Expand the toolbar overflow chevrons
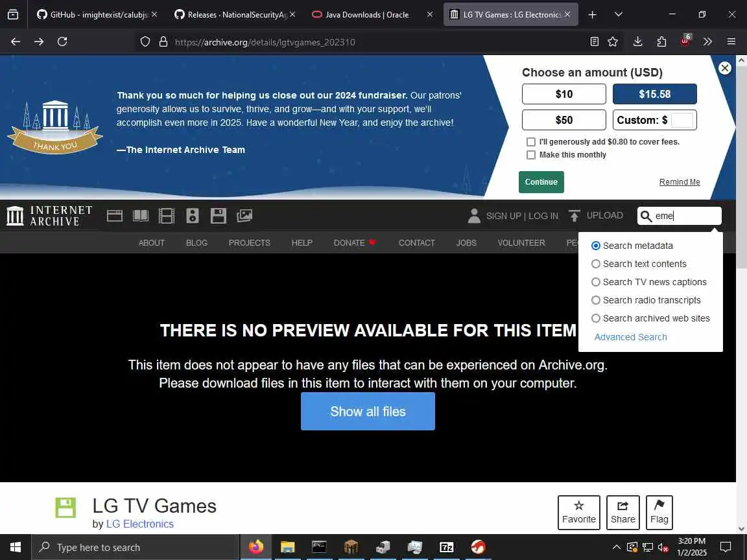The width and height of the screenshot is (747, 560). (x=707, y=42)
